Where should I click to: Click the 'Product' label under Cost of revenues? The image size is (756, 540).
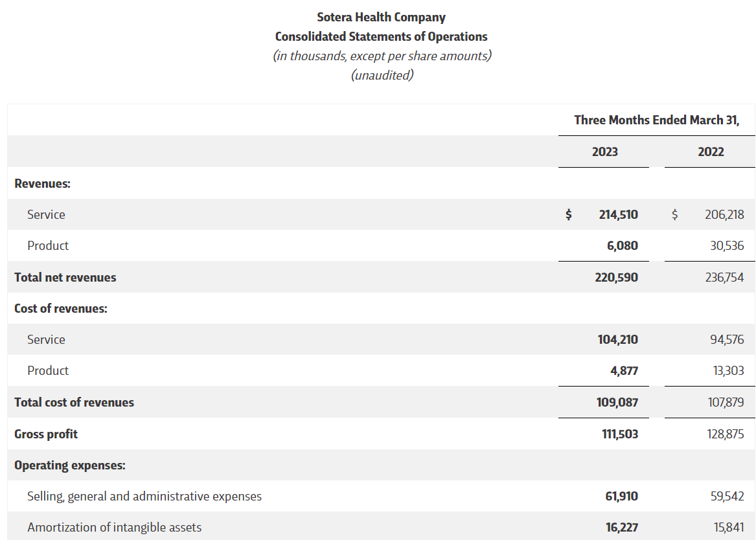pyautogui.click(x=48, y=370)
